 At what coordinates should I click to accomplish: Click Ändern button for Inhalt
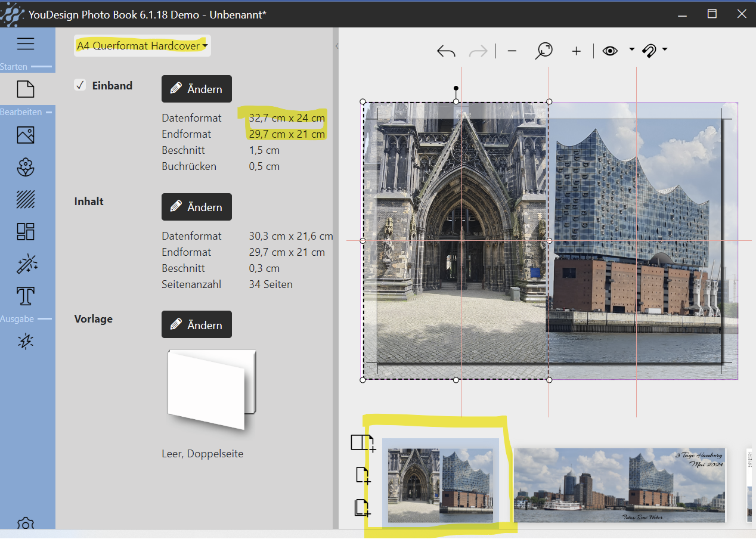pos(197,207)
